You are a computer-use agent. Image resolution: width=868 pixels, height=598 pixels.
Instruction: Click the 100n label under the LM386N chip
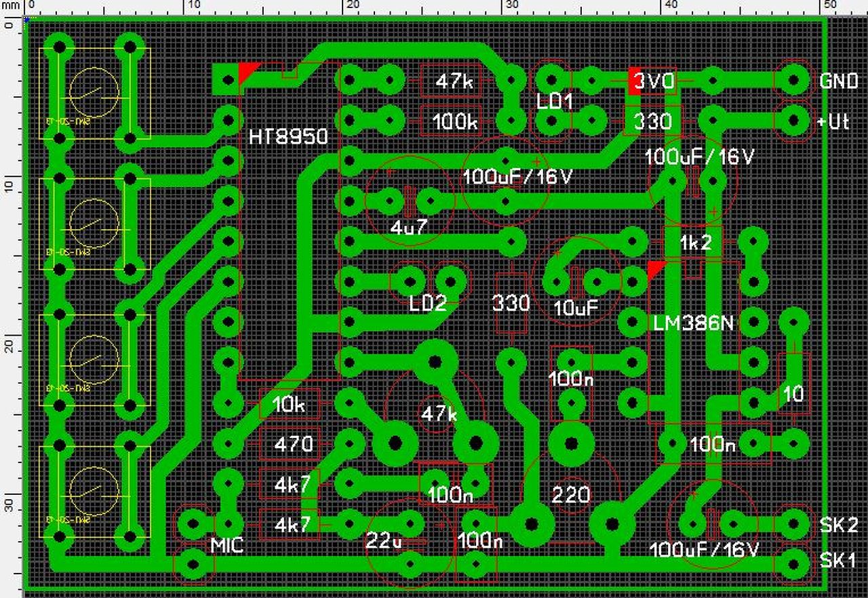(713, 445)
